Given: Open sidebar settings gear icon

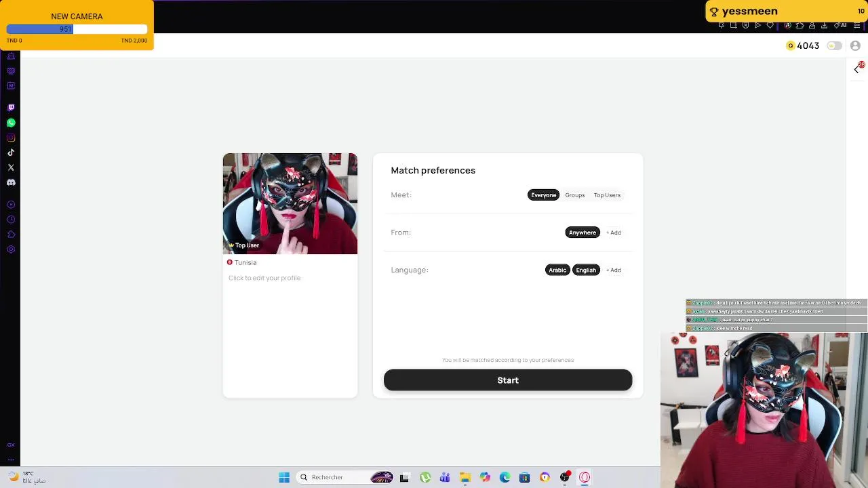Looking at the screenshot, I should (11, 249).
